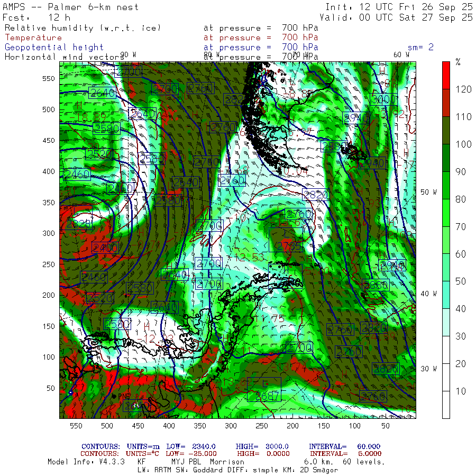Select the 'sm= 2' smoothing label
476x476 pixels.
pos(420,47)
